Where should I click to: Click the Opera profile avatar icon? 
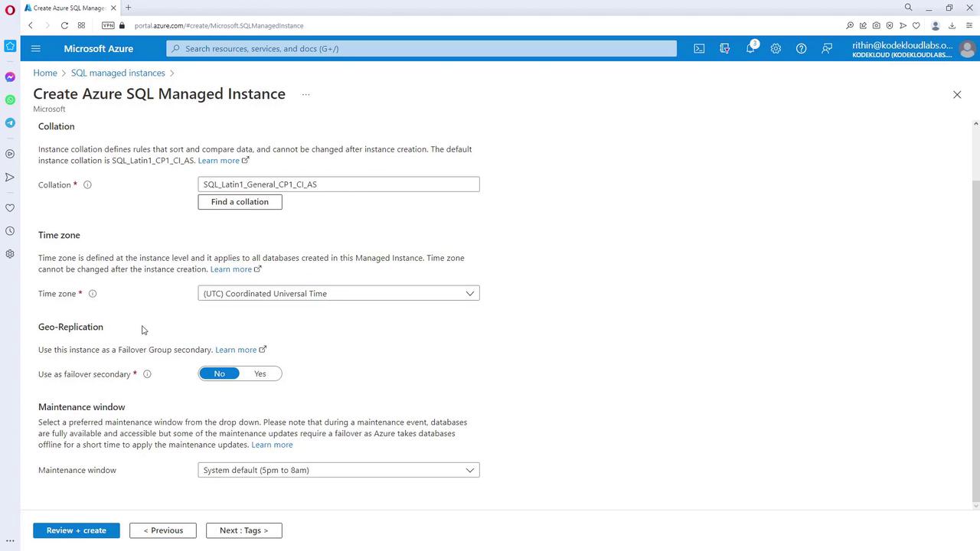[936, 25]
